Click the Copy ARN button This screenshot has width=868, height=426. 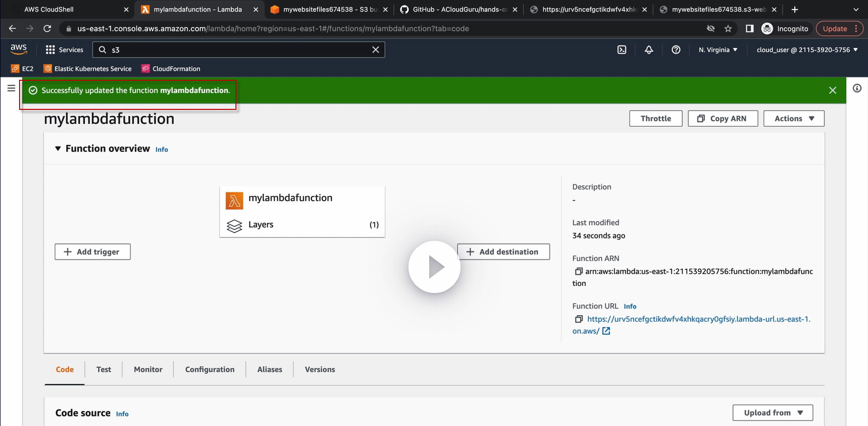point(723,118)
